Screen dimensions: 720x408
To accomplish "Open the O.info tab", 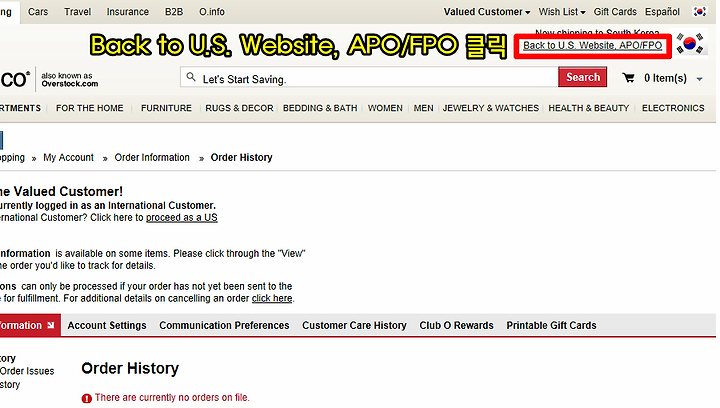I will click(x=212, y=12).
